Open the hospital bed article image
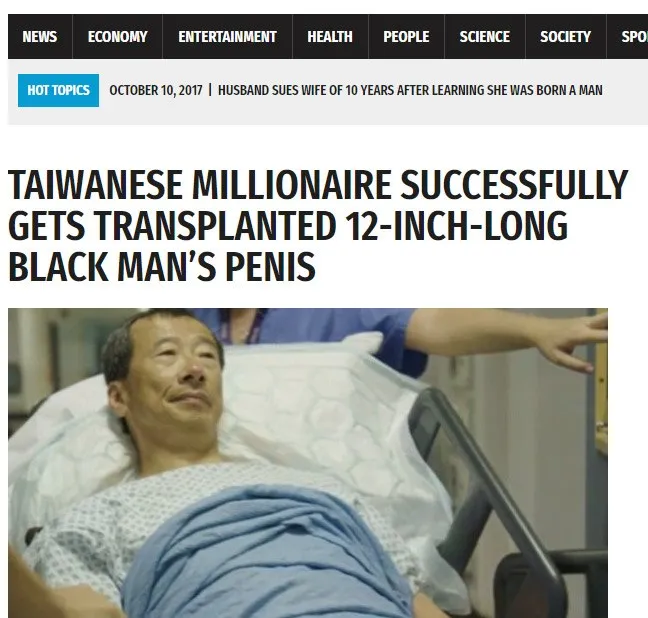Viewport: 648px width, 618px height. point(308,463)
